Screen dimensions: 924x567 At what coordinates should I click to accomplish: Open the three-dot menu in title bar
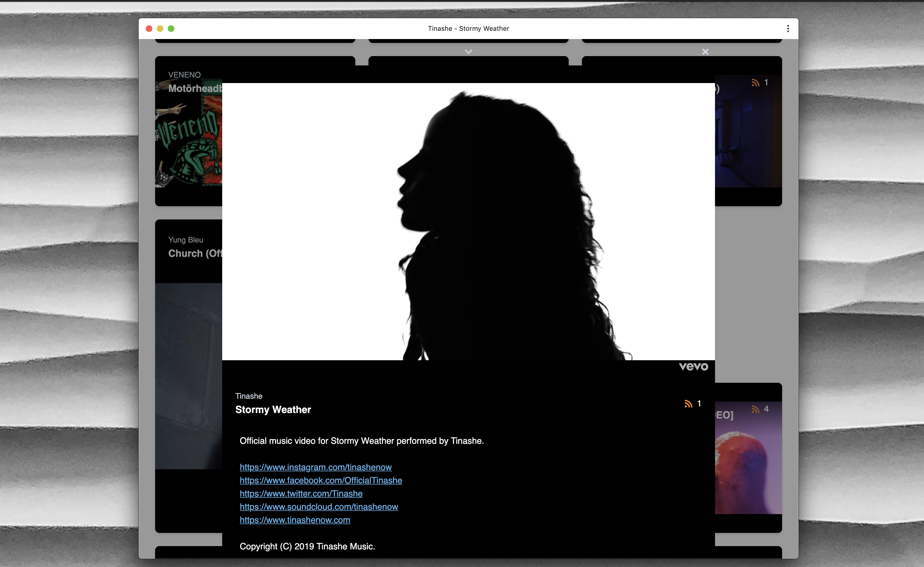(788, 29)
